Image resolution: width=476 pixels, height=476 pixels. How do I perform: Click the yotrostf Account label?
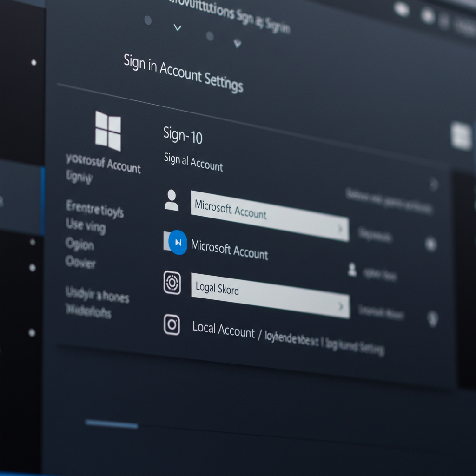pyautogui.click(x=103, y=163)
